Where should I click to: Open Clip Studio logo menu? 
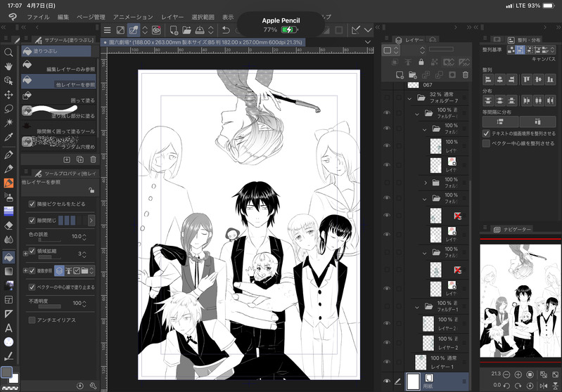coord(13,17)
